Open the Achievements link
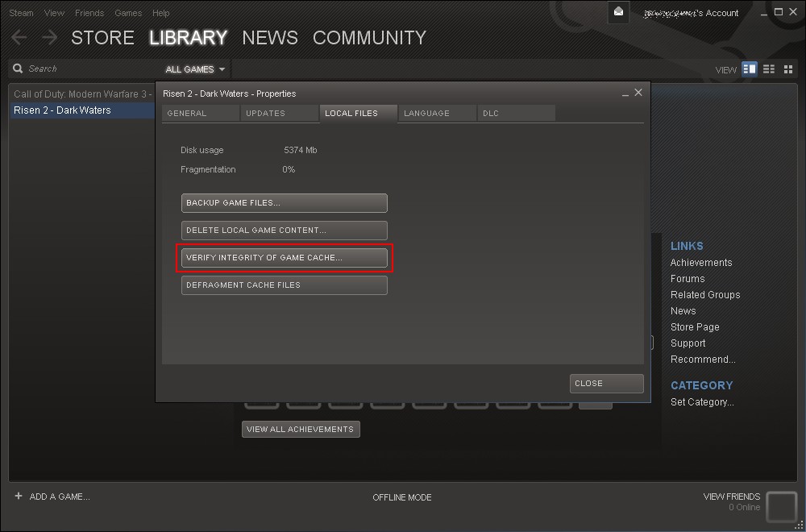This screenshot has height=532, width=806. coord(701,263)
